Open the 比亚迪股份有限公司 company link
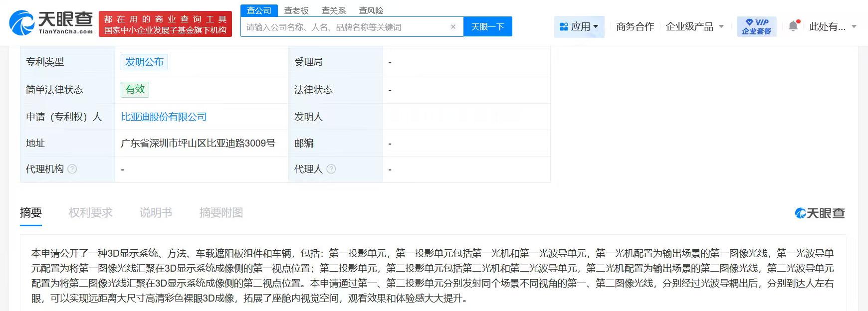 pos(164,117)
